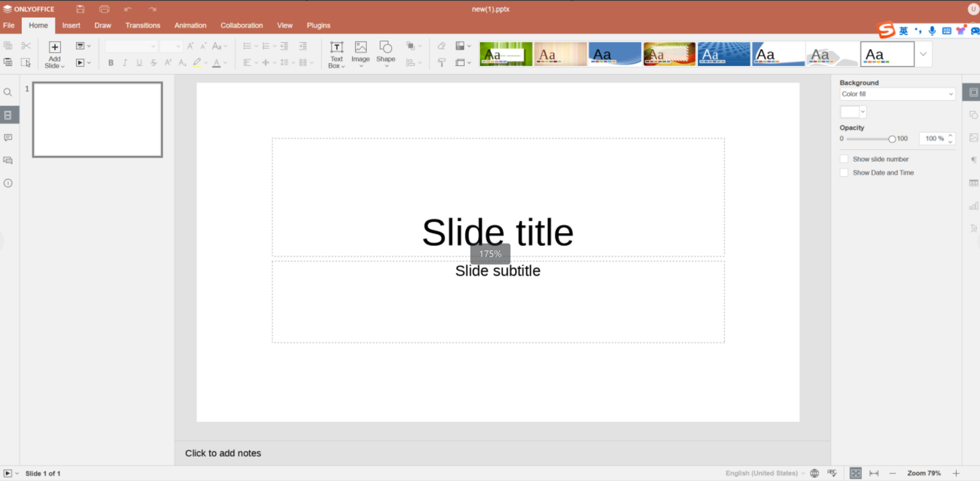This screenshot has height=481, width=980.
Task: Enable Show Date and Time
Action: 844,172
